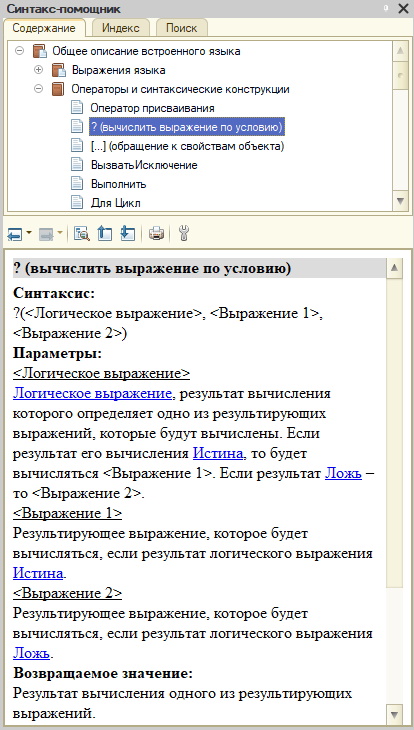Follow Истина link under <Выражение 1> section

coord(38,573)
